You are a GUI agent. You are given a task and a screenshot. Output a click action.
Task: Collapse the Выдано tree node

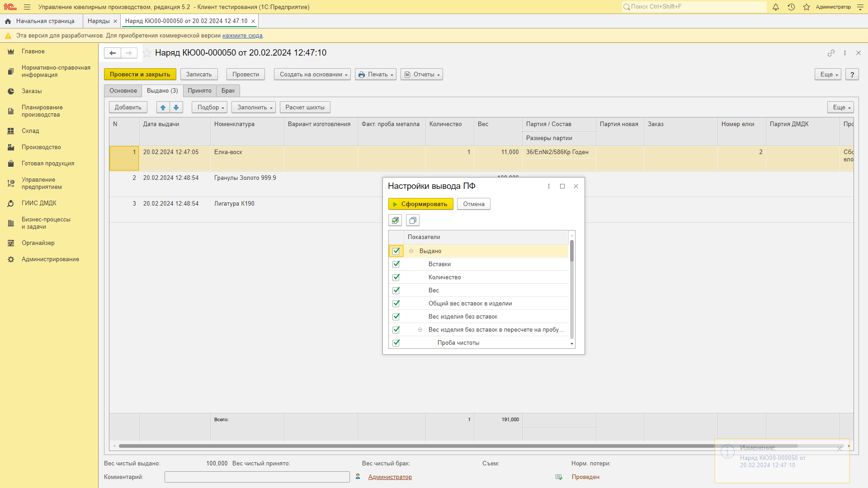point(411,251)
